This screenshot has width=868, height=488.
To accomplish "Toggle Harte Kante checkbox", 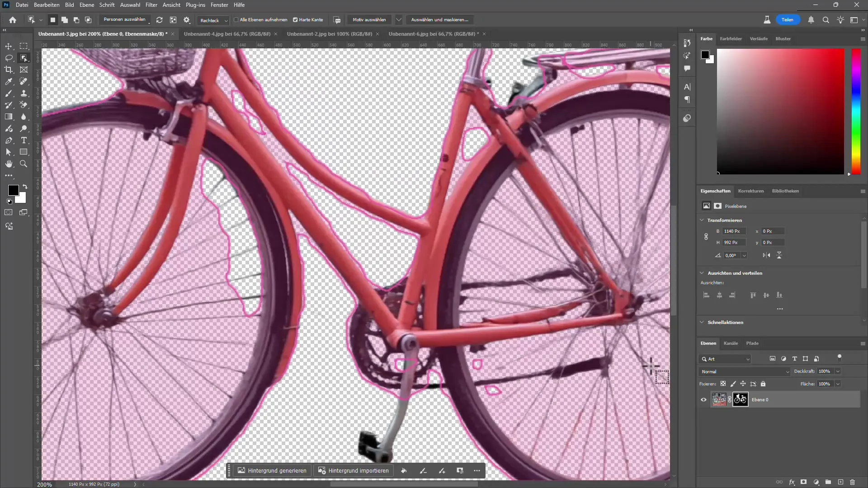I will 295,20.
